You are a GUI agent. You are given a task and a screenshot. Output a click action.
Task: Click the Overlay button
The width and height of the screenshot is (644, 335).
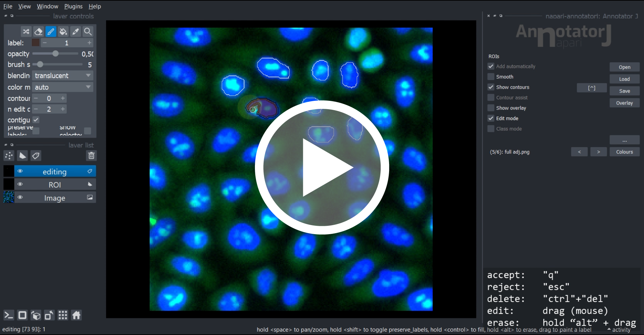(625, 103)
